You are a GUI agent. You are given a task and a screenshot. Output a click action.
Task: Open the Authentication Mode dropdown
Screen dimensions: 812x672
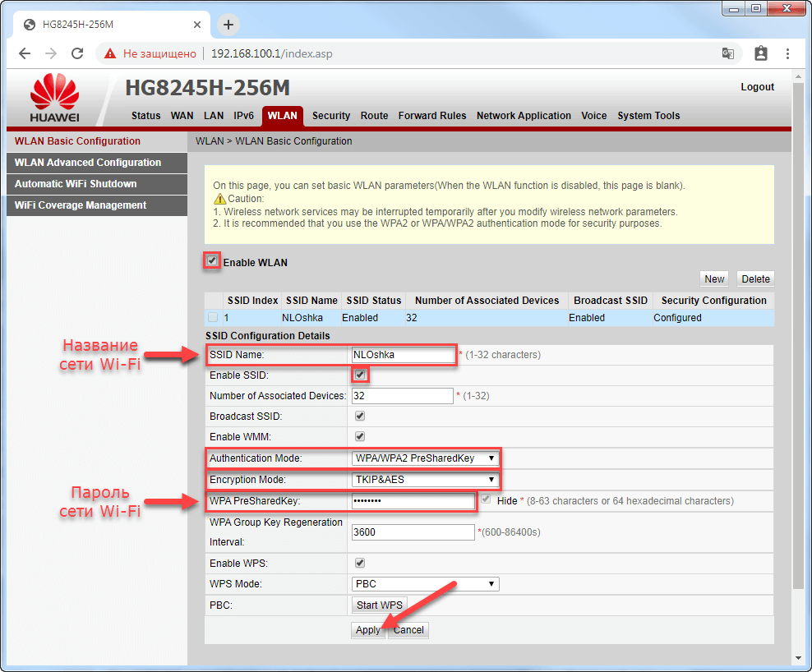[425, 458]
